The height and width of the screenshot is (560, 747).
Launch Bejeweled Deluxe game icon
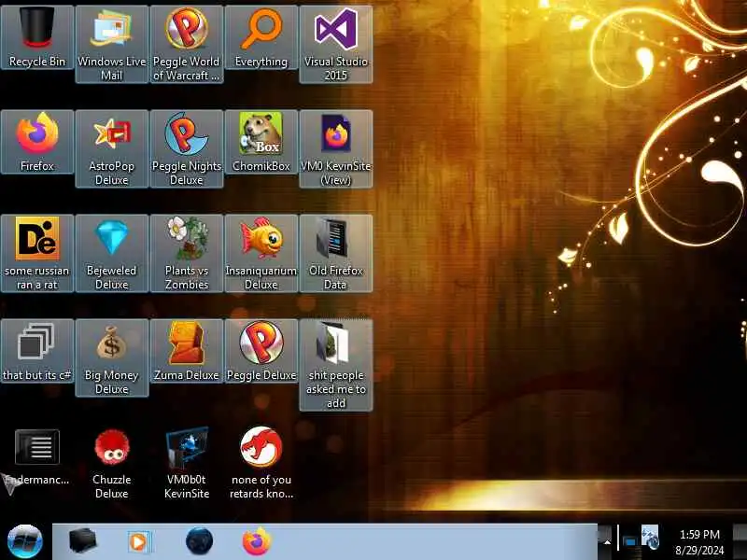pyautogui.click(x=112, y=253)
